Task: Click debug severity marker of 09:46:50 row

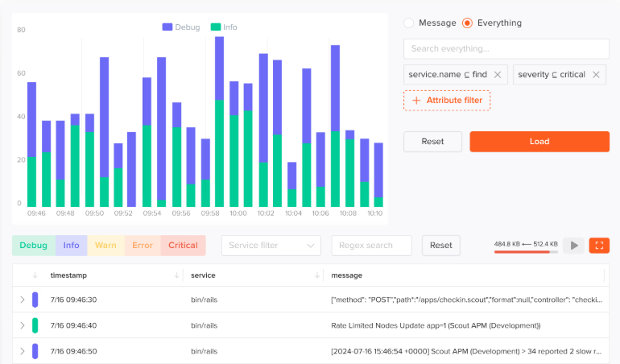Action: (x=35, y=351)
